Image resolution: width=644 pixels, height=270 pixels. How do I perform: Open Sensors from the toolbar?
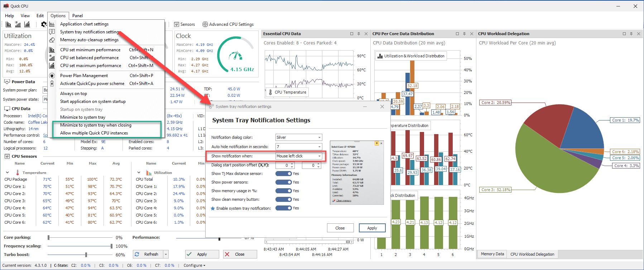[x=184, y=24]
